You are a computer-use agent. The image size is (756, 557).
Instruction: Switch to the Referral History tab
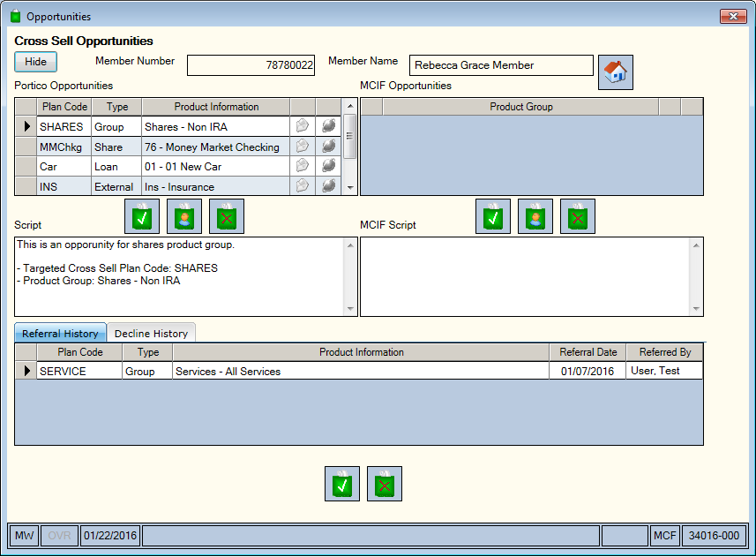click(x=60, y=334)
